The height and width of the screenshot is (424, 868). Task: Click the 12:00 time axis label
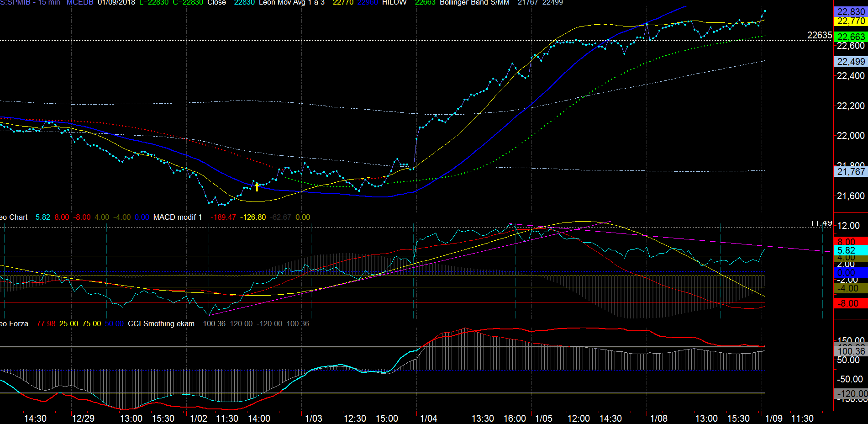579,419
